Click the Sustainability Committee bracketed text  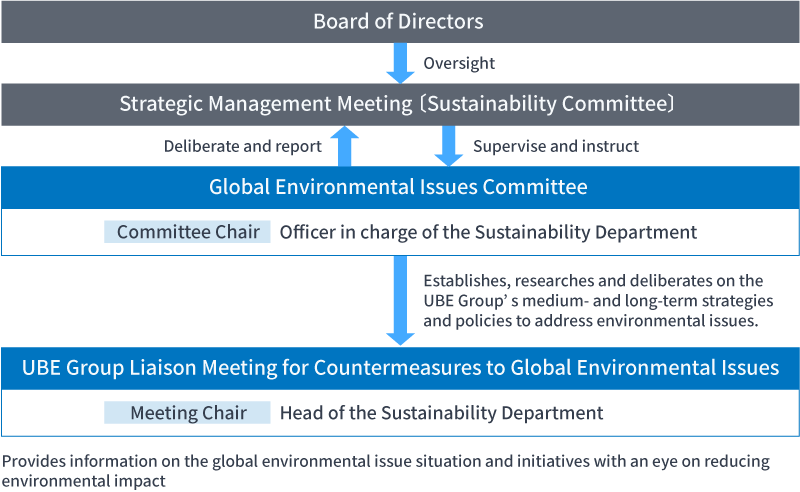click(x=546, y=104)
